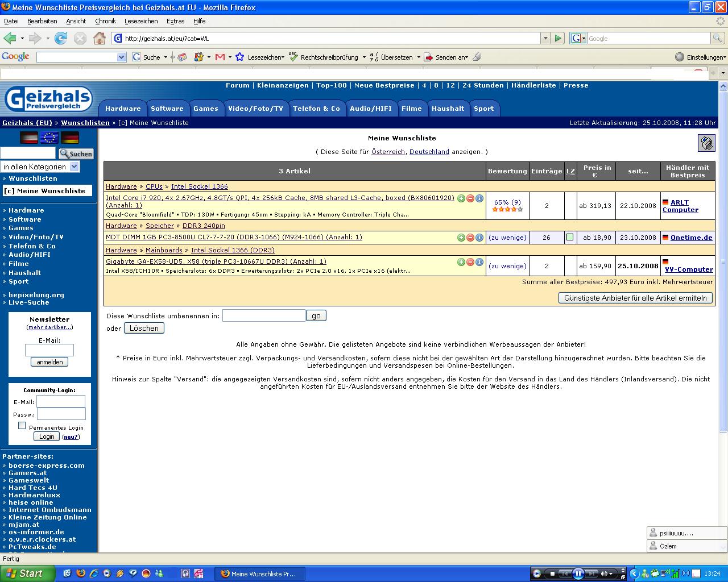The width and height of the screenshot is (728, 582).
Task: Click the Meine Wunschliste taskbar button
Action: 259,573
